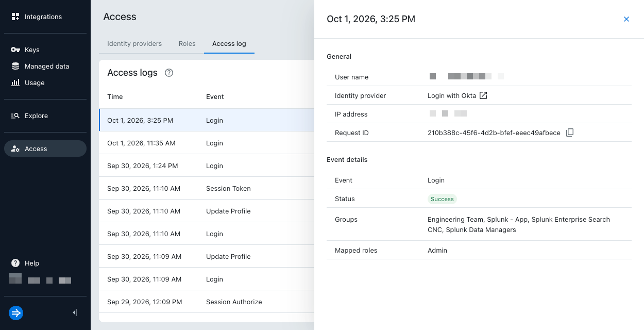This screenshot has width=644, height=330.
Task: Click the redacted User name value
Action: click(x=467, y=76)
